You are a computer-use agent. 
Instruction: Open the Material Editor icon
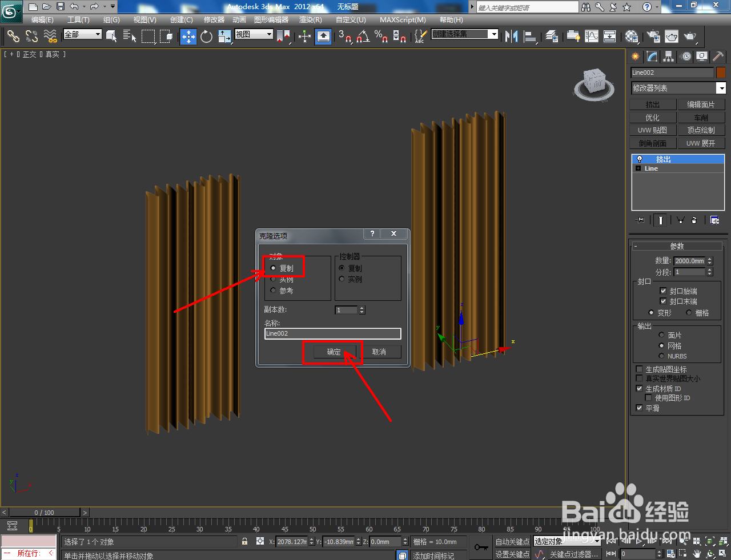pos(632,36)
